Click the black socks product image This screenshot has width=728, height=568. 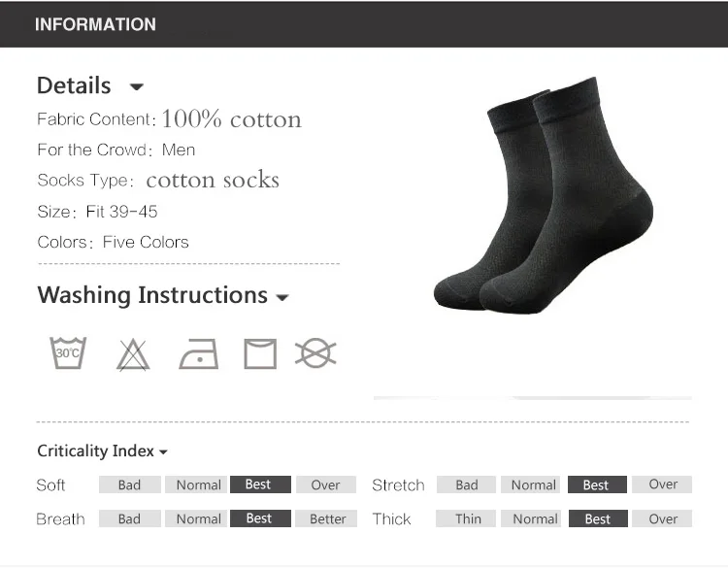pos(544,195)
